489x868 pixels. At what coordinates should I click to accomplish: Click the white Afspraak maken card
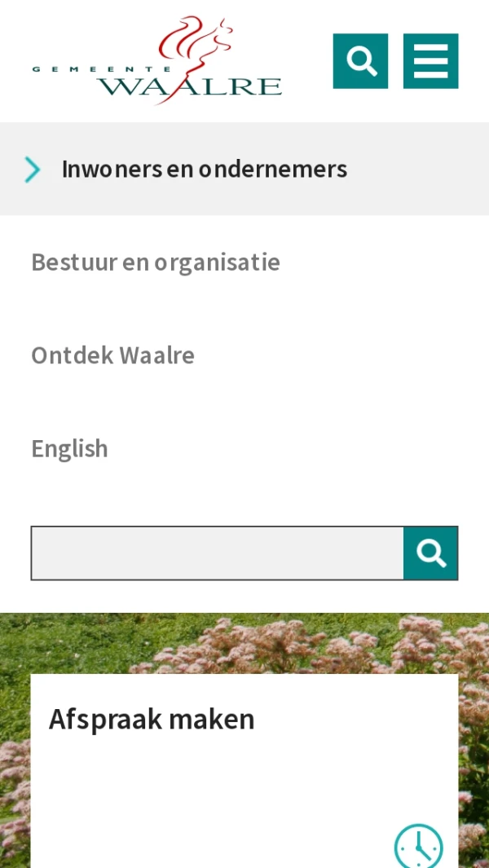point(244,770)
